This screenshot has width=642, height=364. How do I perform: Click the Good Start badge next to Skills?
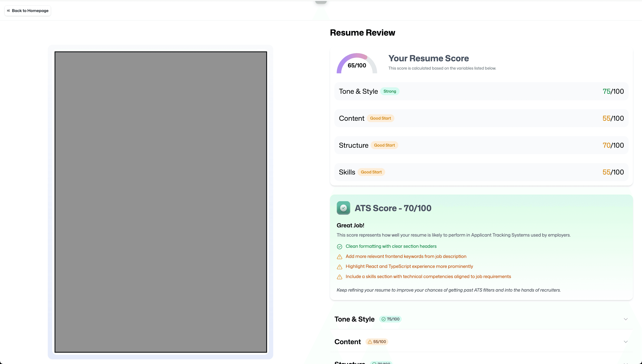[371, 172]
